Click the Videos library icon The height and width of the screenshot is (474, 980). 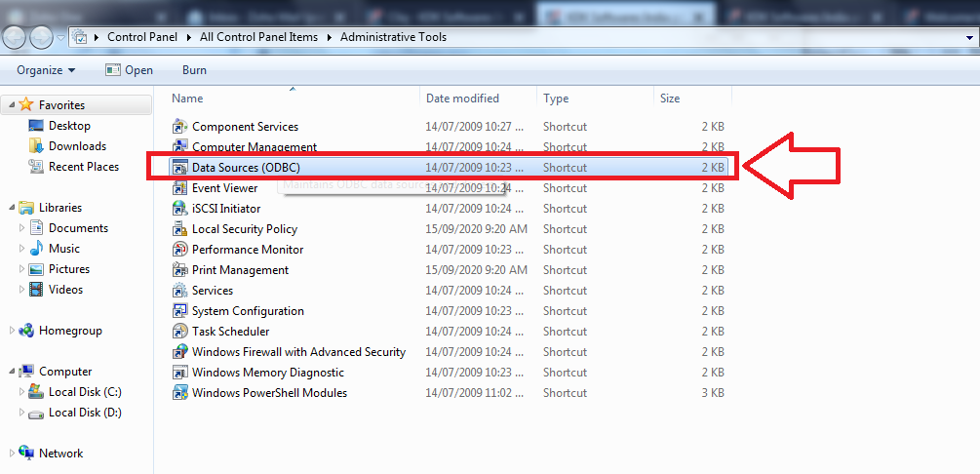pos(37,290)
